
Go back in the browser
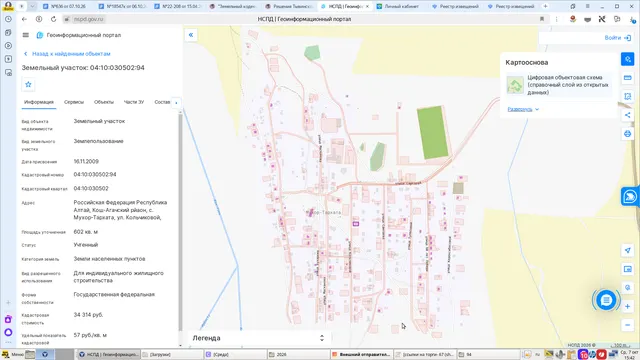(x=24, y=19)
